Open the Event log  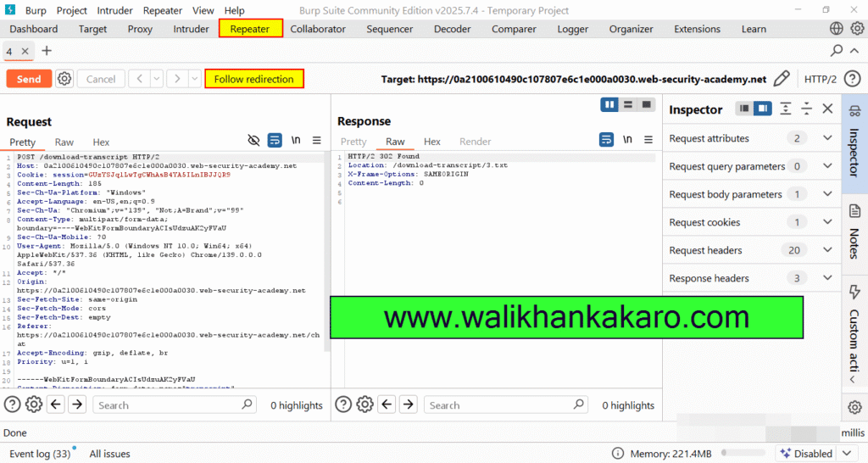(39, 454)
